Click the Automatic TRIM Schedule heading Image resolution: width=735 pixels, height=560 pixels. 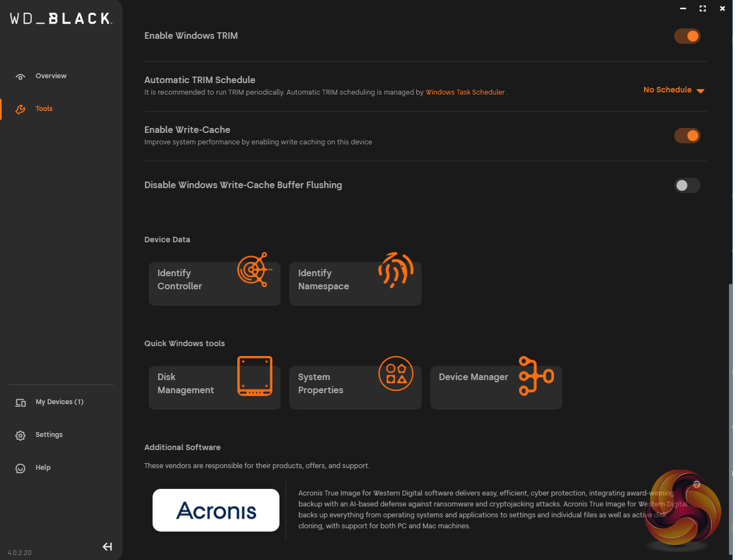[200, 80]
